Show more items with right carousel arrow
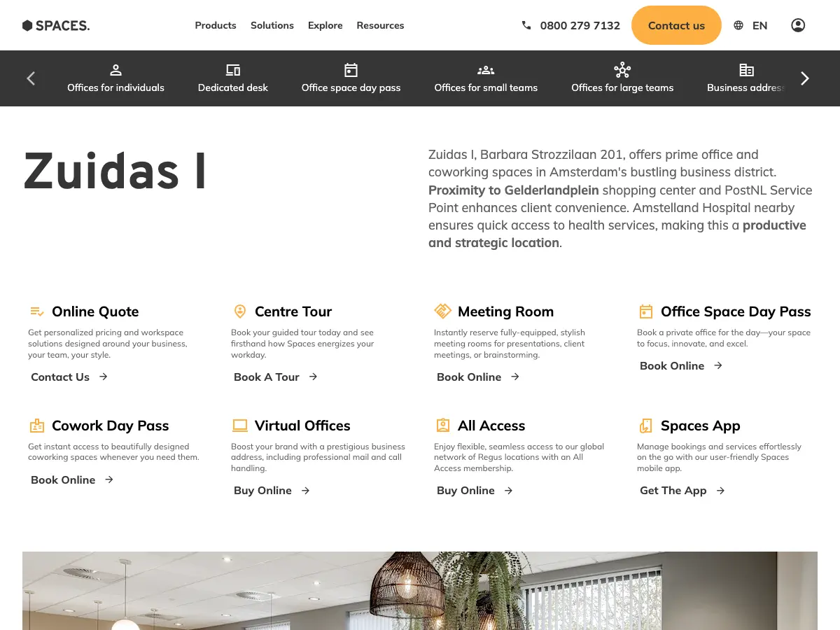Screen dimensions: 840x630 pyautogui.click(x=805, y=78)
